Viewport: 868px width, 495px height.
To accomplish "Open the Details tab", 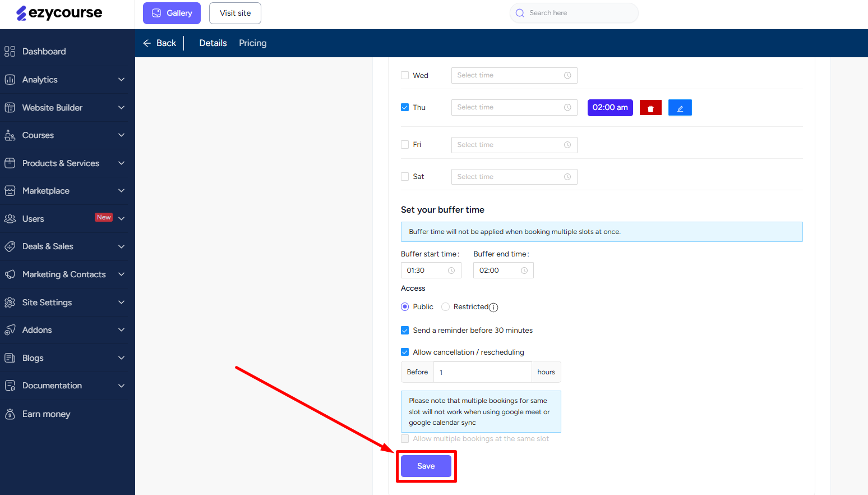I will click(x=213, y=43).
